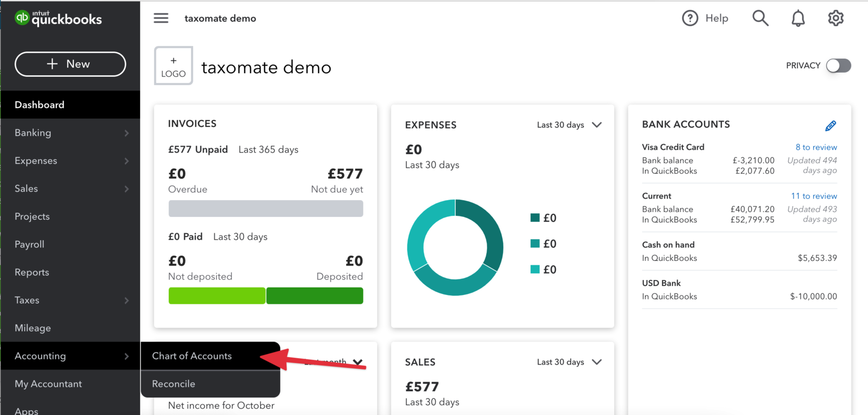
Task: Click £577 sales total
Action: click(422, 387)
